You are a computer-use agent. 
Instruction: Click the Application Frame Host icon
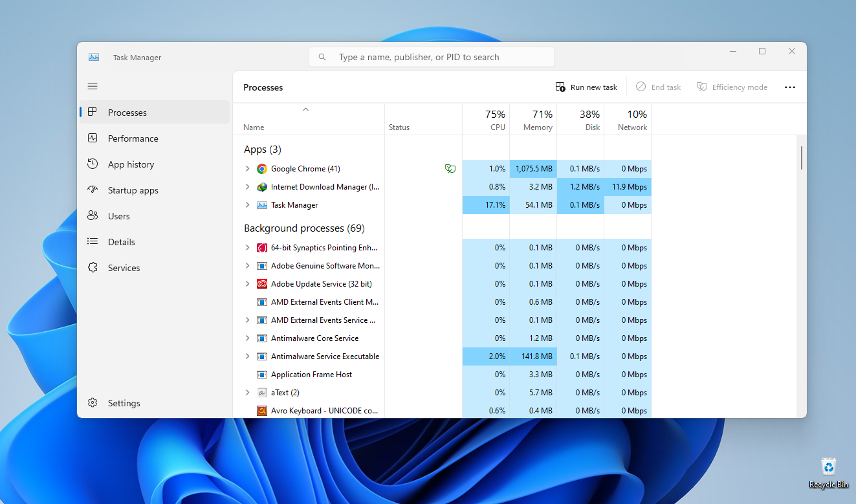tap(262, 375)
